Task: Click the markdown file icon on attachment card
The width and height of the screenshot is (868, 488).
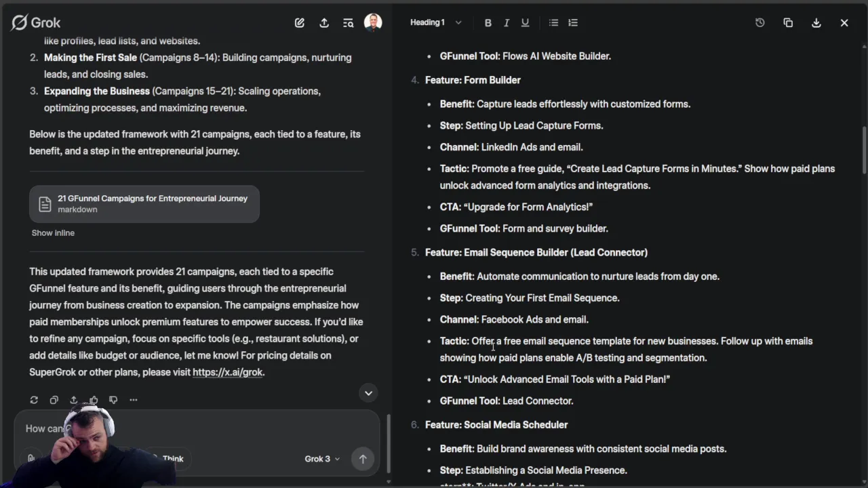Action: tap(45, 204)
